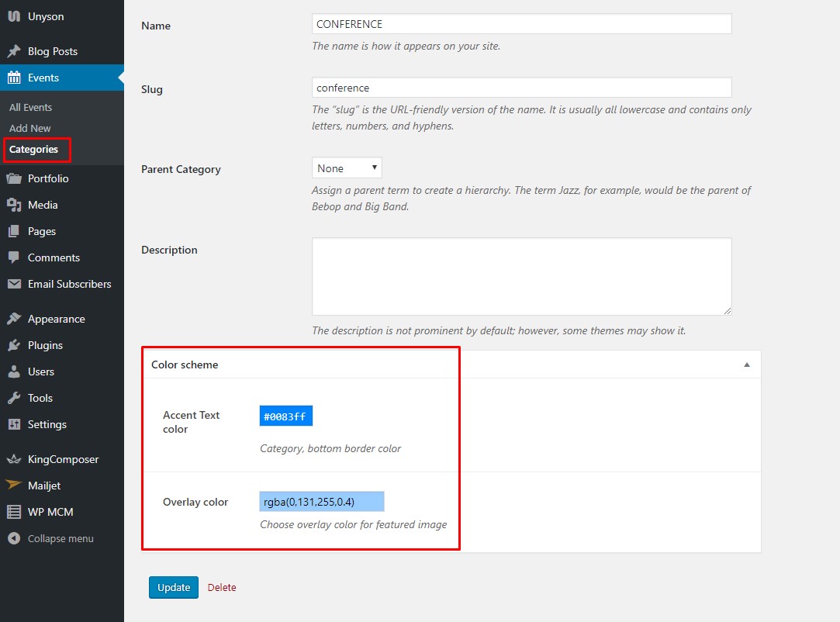Viewport: 840px width, 622px height.
Task: Click the KingComposer crown icon
Action: click(x=13, y=459)
